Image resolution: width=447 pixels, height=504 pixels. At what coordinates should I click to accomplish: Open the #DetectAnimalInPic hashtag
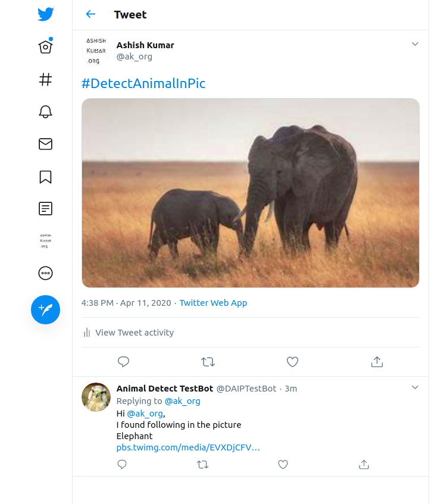(x=143, y=83)
